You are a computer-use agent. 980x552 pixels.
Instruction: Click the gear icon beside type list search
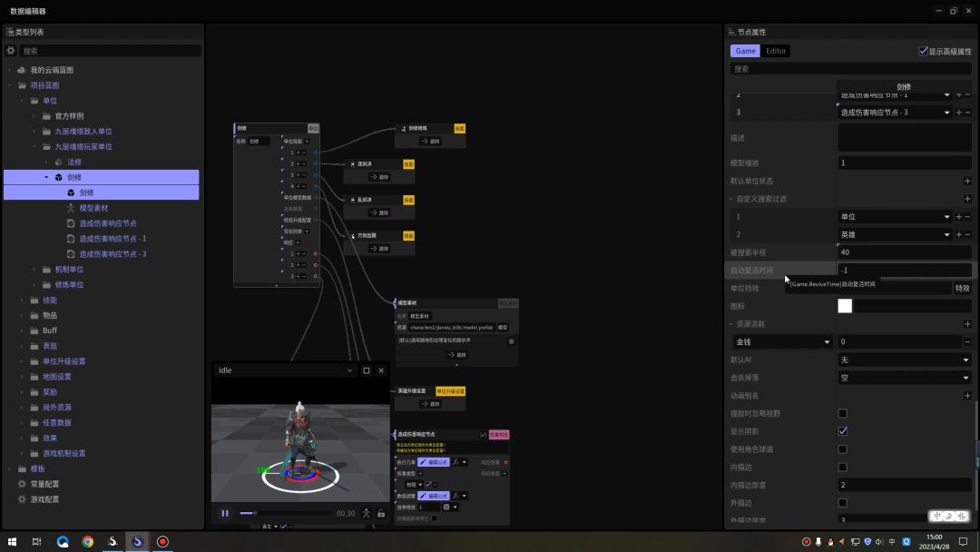click(11, 51)
